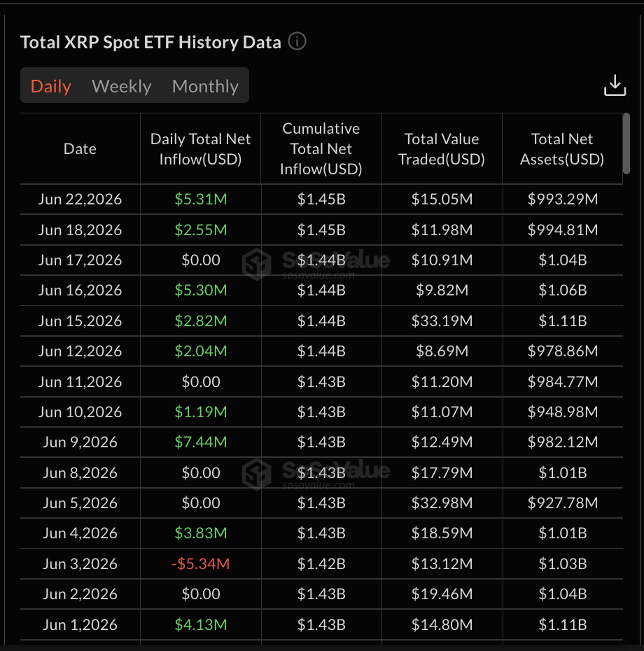Select the Jun 17,2026 date cell

pyautogui.click(x=80, y=260)
